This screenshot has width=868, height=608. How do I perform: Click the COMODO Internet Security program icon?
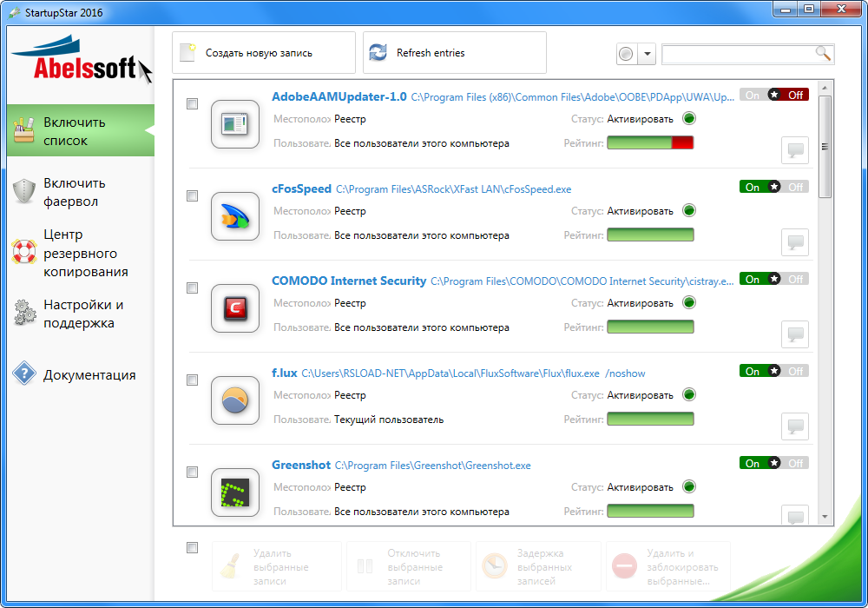(235, 307)
